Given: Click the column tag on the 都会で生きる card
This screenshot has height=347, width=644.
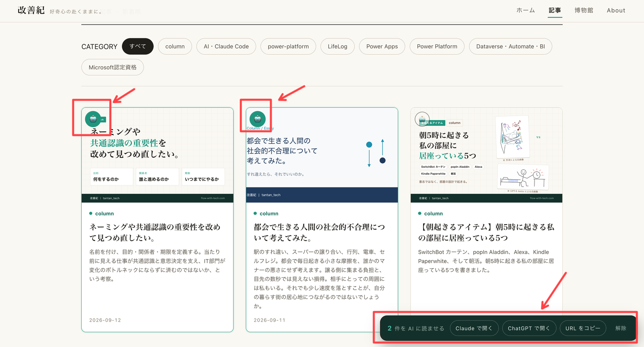Looking at the screenshot, I should click(x=266, y=214).
